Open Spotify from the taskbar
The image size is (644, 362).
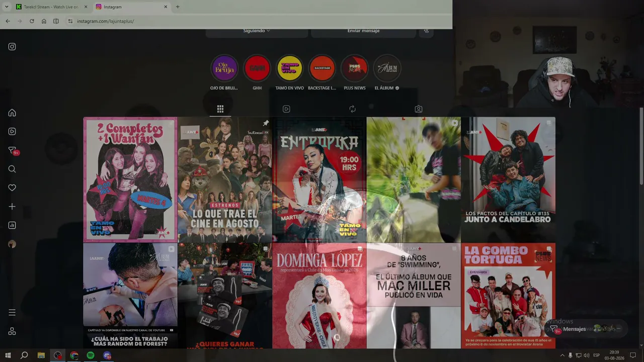pyautogui.click(x=91, y=355)
